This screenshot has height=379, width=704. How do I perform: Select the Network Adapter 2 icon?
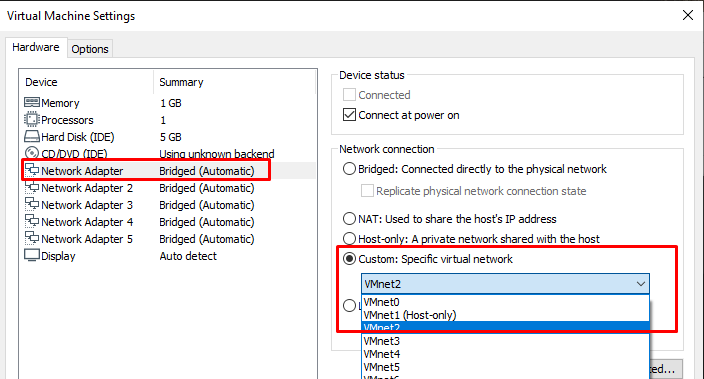(32, 187)
